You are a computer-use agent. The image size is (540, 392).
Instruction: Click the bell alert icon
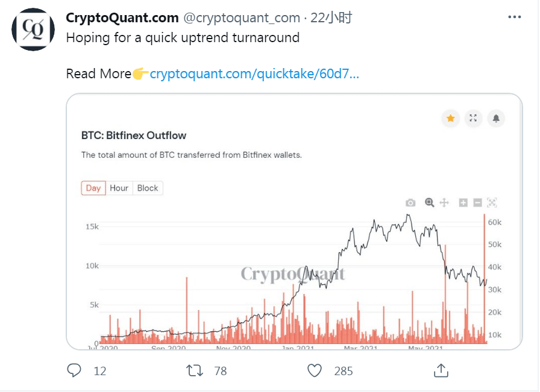(496, 119)
